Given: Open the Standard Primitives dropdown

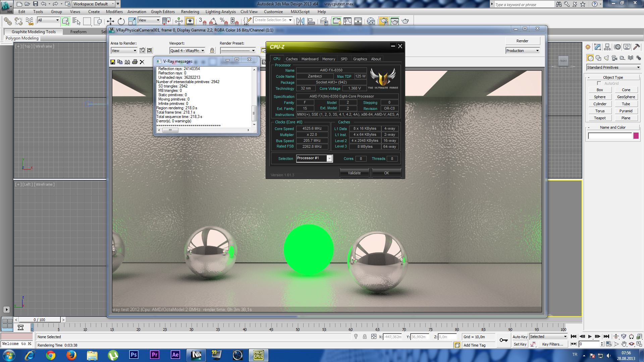Looking at the screenshot, I should point(613,67).
